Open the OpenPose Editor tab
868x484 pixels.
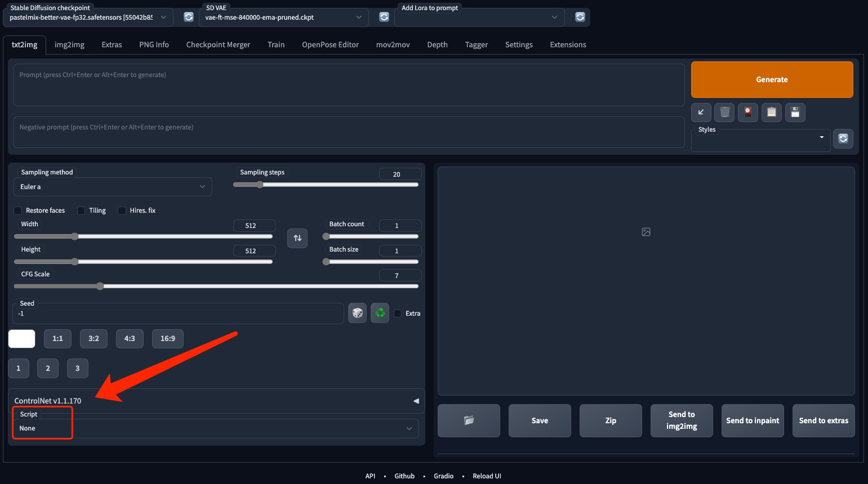pos(330,45)
